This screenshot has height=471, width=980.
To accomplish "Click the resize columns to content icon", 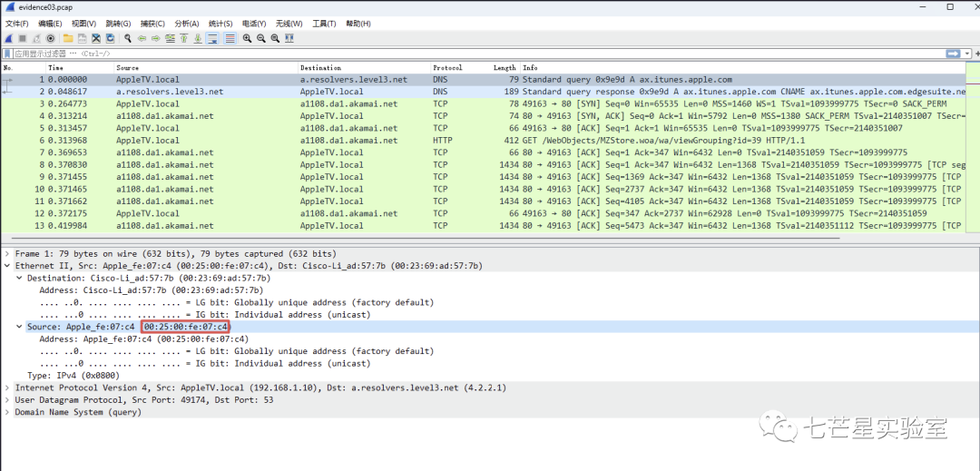I will [x=289, y=38].
